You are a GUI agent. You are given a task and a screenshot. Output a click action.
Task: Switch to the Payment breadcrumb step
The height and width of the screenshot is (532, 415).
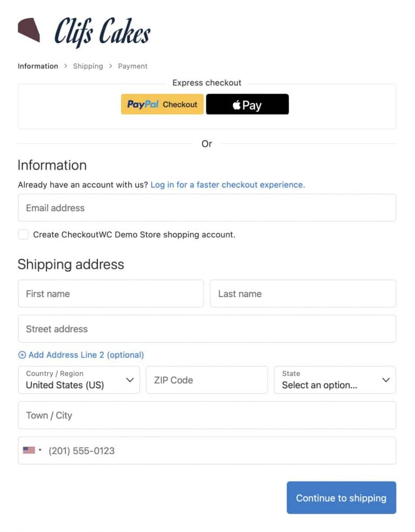[132, 66]
